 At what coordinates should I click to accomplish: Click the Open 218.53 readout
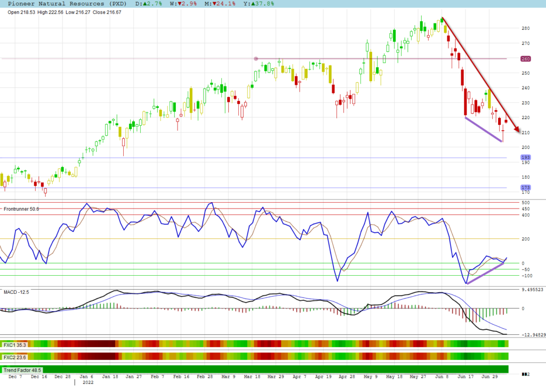click(x=21, y=12)
